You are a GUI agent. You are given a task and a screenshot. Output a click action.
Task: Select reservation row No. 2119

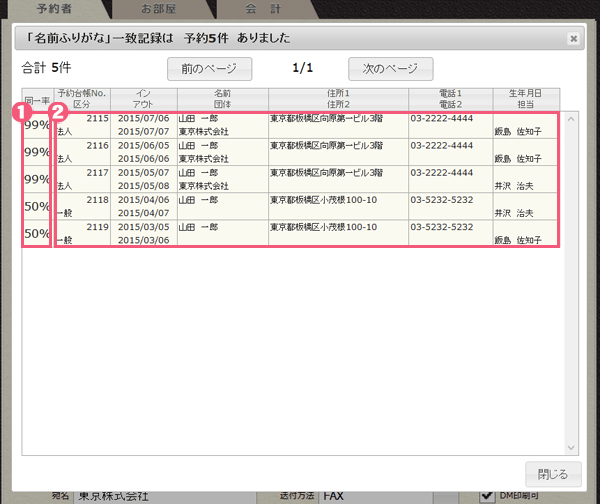[300, 233]
